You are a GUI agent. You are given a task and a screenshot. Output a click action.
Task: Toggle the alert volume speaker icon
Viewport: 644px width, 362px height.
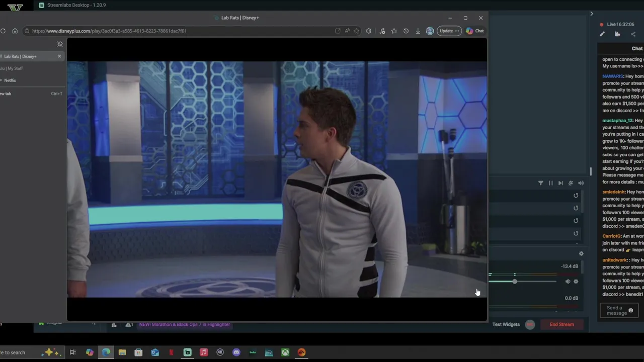tap(581, 183)
